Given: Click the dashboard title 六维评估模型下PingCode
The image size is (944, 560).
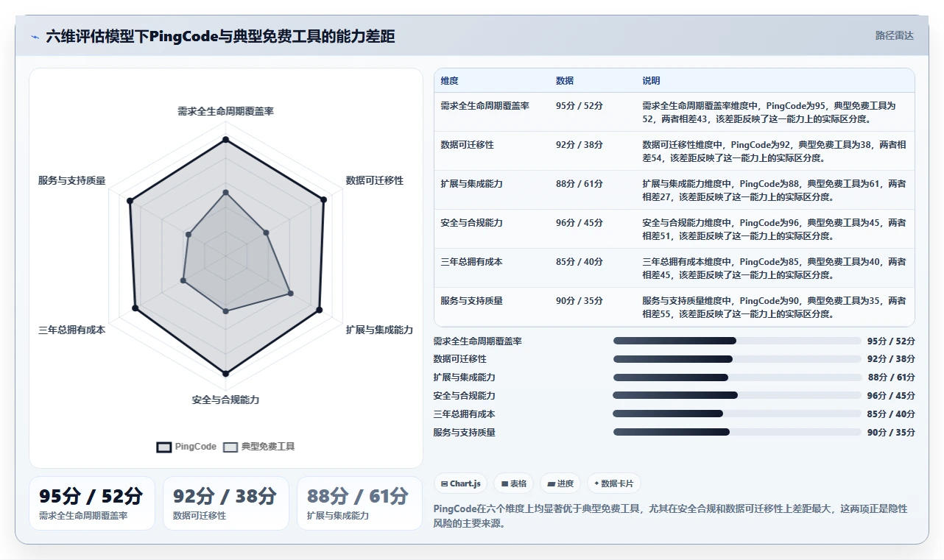Looking at the screenshot, I should (x=220, y=36).
